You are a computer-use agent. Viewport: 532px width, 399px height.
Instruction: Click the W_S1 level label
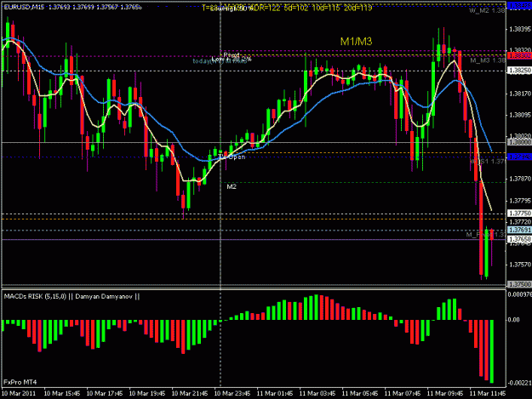tap(488, 162)
